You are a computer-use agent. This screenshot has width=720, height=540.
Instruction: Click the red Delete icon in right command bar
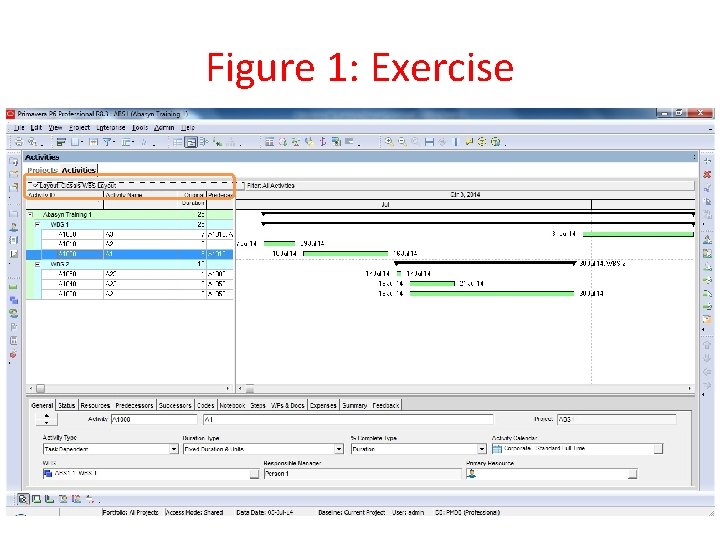coord(708,174)
